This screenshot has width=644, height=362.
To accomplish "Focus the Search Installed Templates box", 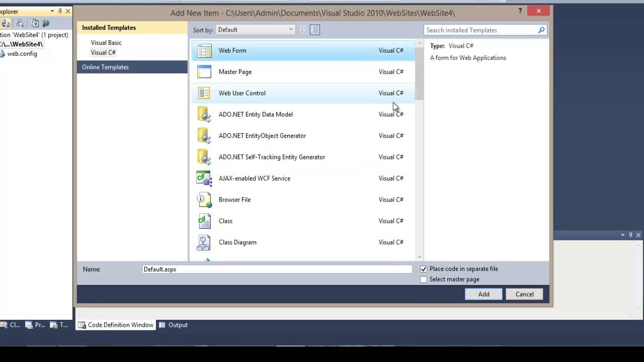I will click(x=480, y=30).
